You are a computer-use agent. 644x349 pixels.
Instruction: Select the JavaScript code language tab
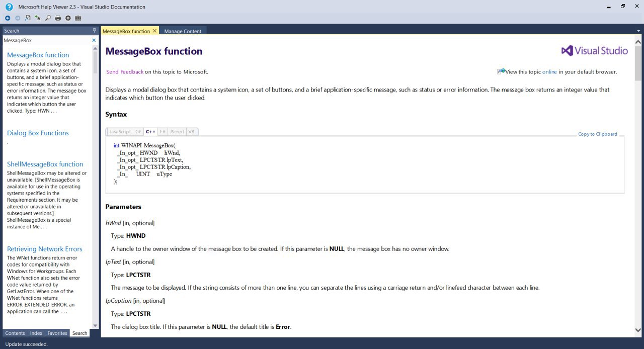tap(120, 131)
